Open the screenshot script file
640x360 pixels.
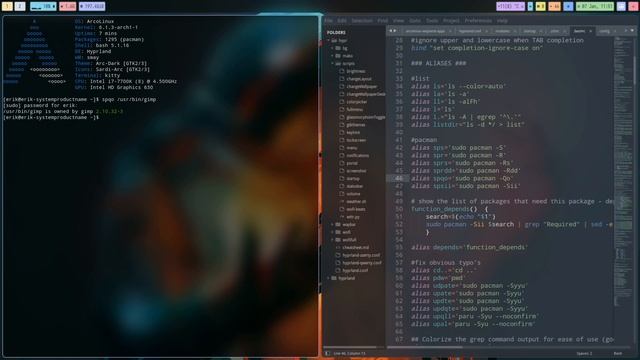(356, 171)
